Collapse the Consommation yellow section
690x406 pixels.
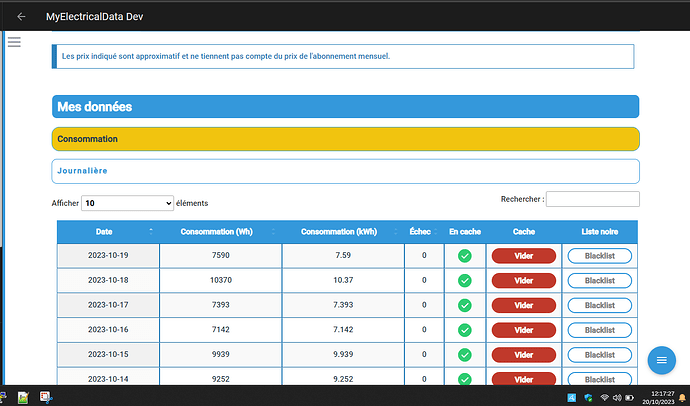345,139
